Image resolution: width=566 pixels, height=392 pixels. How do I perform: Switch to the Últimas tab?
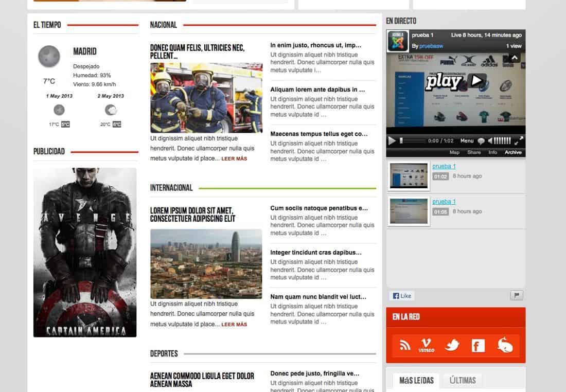pos(463,381)
